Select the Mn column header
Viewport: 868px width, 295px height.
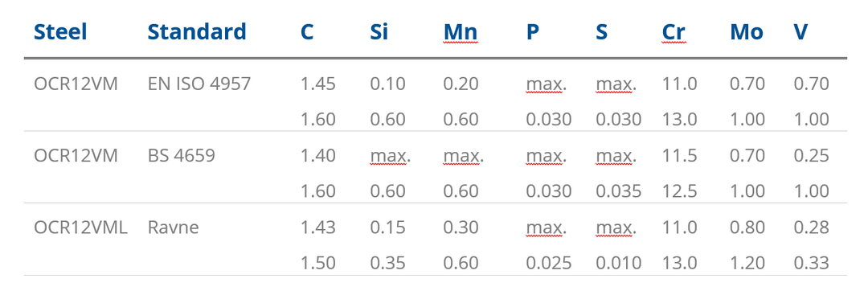pos(460,32)
